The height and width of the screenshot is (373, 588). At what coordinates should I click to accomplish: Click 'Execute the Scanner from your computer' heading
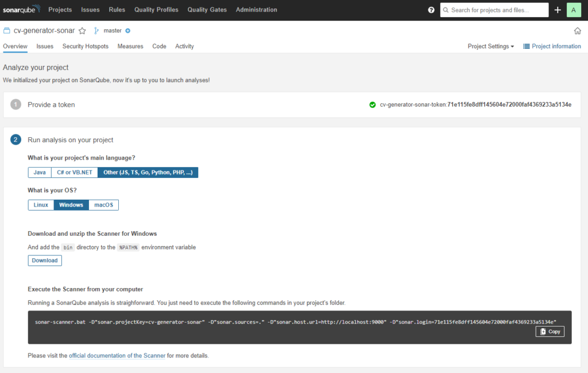point(85,289)
